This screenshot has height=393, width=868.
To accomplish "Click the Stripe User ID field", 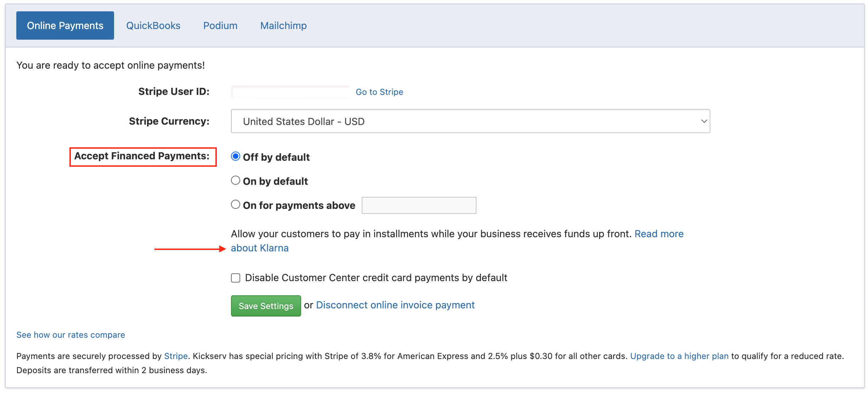I will coord(290,92).
